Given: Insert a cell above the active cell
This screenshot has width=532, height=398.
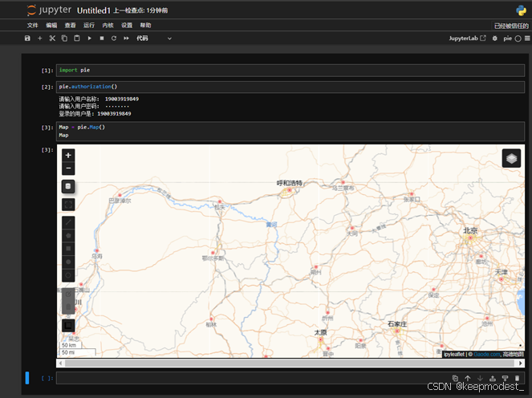Looking at the screenshot, I should pyautogui.click(x=493, y=378).
